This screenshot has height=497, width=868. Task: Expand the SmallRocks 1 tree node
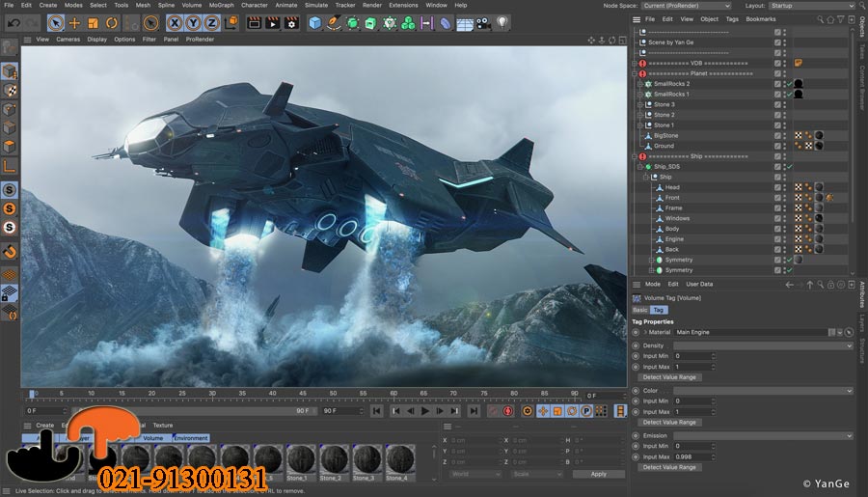[x=640, y=95]
